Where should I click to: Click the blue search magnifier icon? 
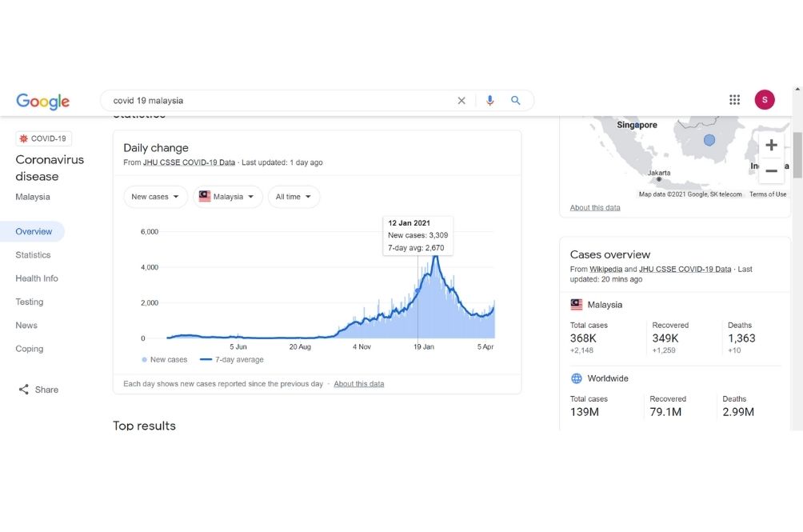[516, 101]
